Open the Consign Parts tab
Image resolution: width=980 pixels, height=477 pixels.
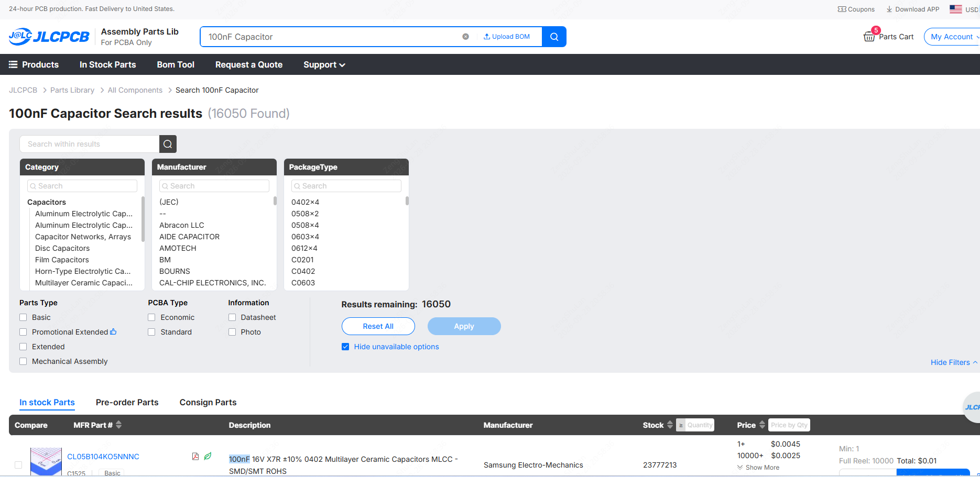pos(208,402)
